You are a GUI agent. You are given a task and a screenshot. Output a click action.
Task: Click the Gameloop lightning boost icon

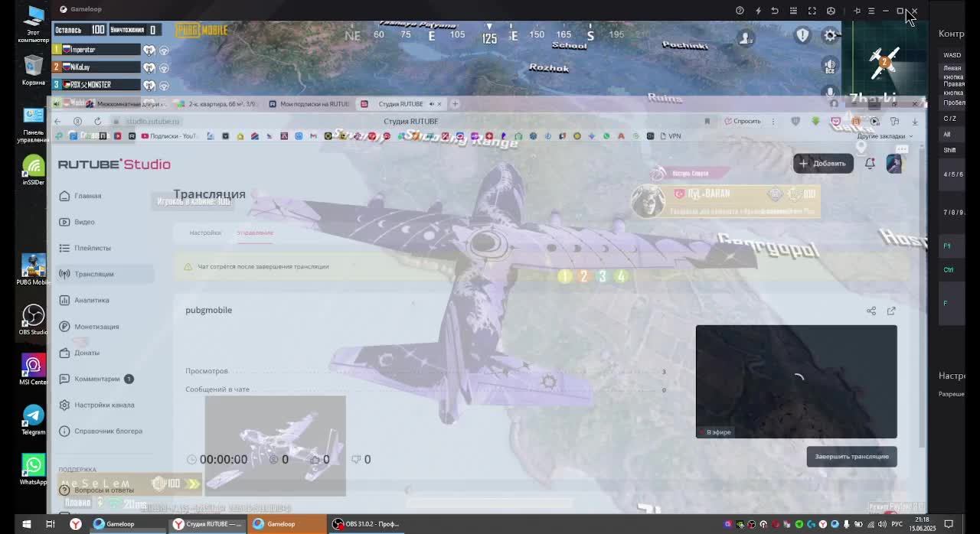(758, 11)
